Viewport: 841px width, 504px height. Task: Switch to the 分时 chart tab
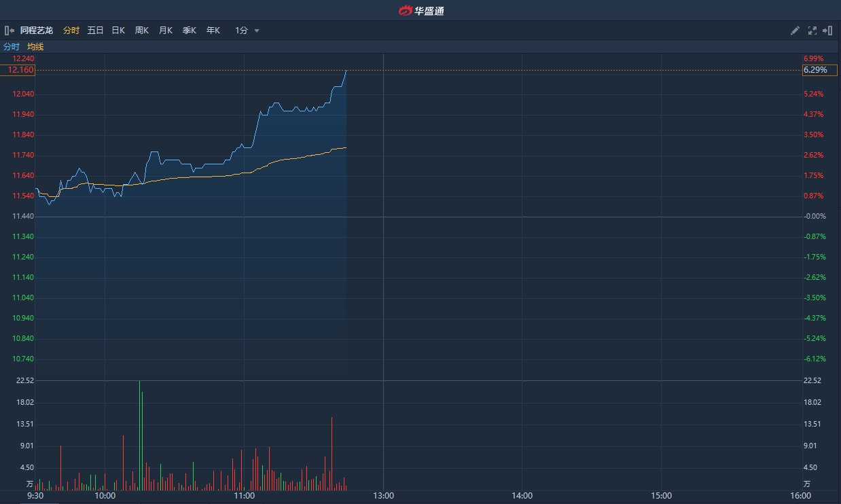(71, 31)
